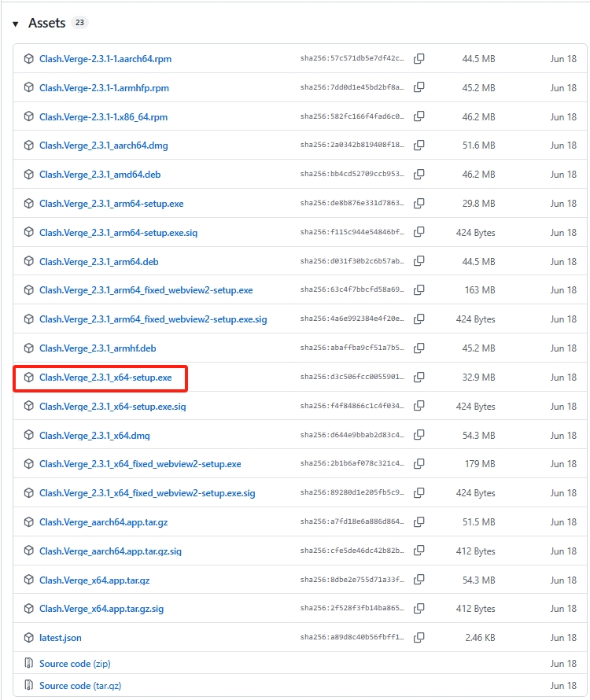
Task: Click zip file icon beside Source code (zip)
Action: click(x=29, y=664)
